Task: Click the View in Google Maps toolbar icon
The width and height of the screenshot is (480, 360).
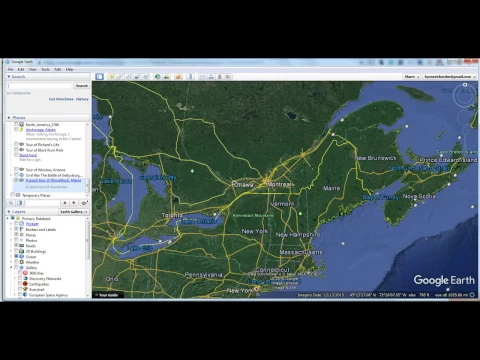Action: (x=228, y=77)
